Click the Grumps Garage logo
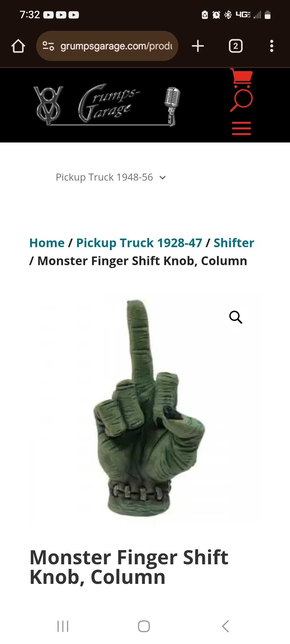This screenshot has width=290, height=644. click(107, 106)
